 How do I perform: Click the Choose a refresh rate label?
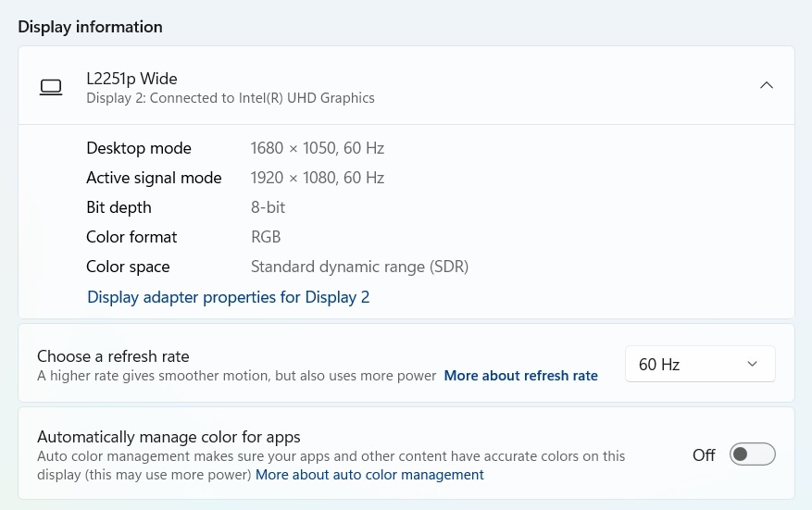pyautogui.click(x=113, y=356)
